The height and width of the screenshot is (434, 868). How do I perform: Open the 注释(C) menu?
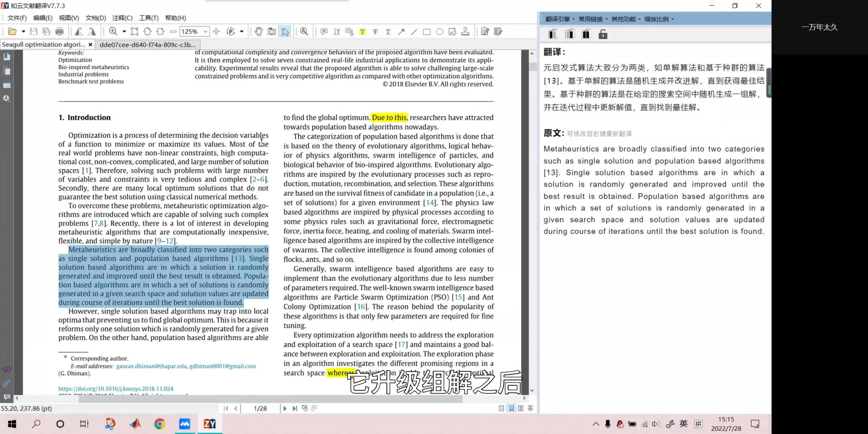pyautogui.click(x=122, y=18)
